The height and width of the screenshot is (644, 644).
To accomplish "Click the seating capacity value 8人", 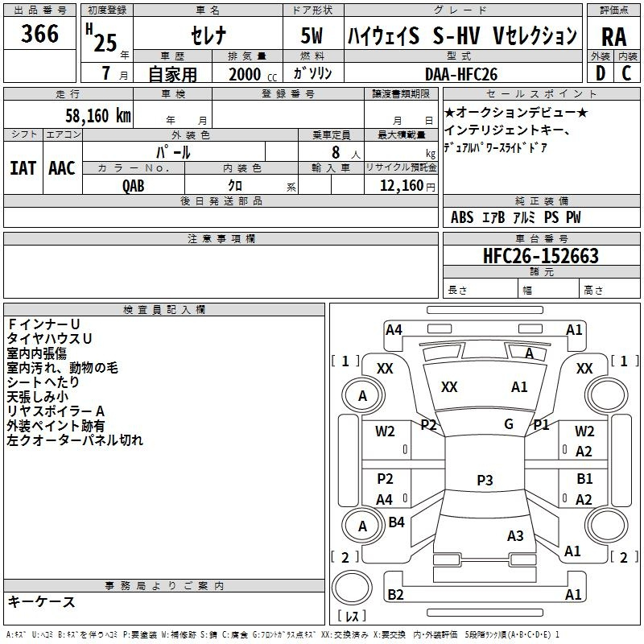I will click(x=345, y=152).
